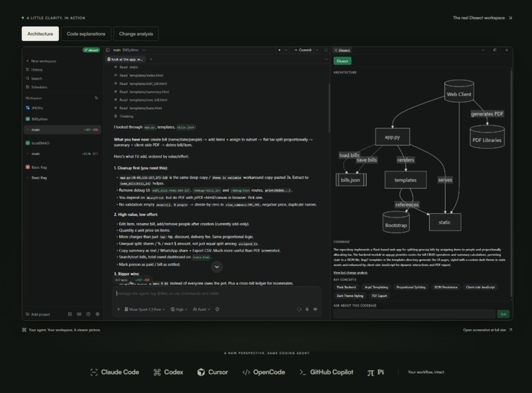
Task: Select the Dissect panel tab
Action: pos(342,50)
